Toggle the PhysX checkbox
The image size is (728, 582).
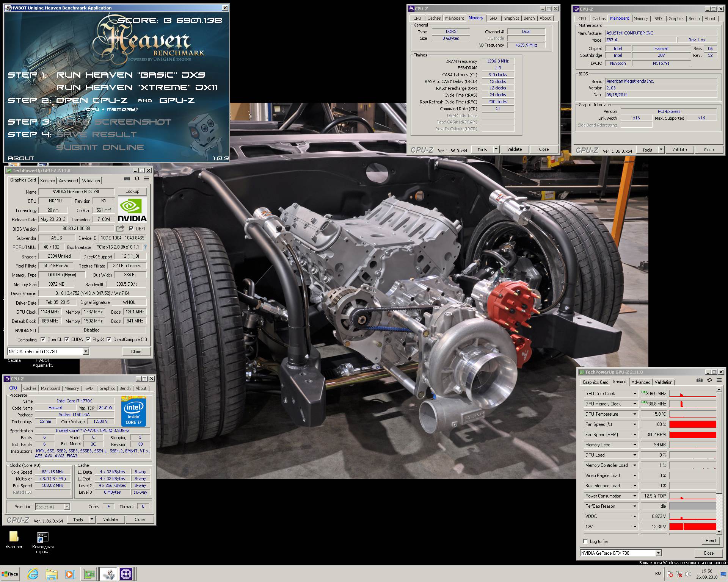tap(88, 339)
